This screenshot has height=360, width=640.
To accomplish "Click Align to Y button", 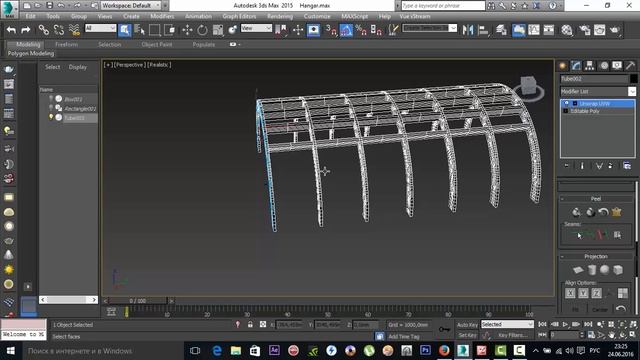I will (583, 293).
